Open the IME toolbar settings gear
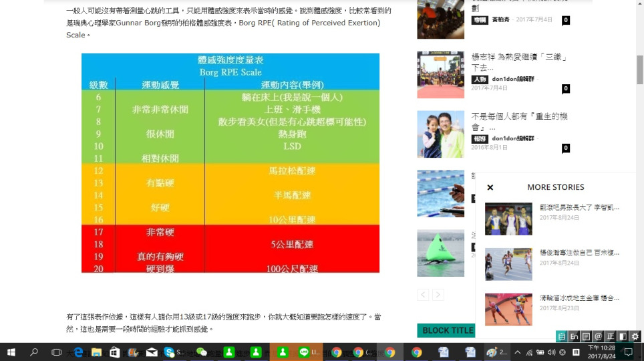This screenshot has height=361, width=644. click(x=635, y=337)
